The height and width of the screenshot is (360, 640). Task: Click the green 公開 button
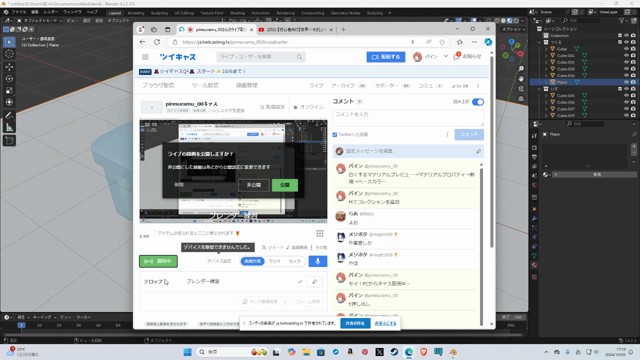click(284, 185)
